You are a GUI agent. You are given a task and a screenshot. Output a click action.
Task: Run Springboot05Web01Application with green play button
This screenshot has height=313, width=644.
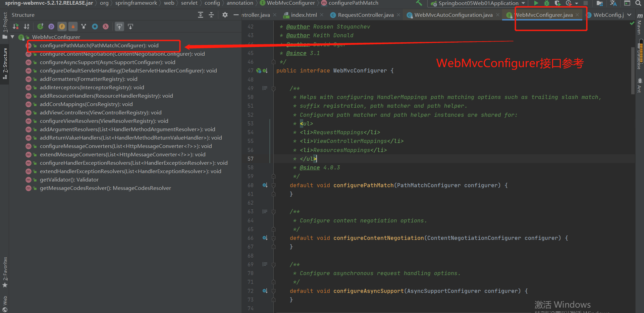click(x=536, y=3)
